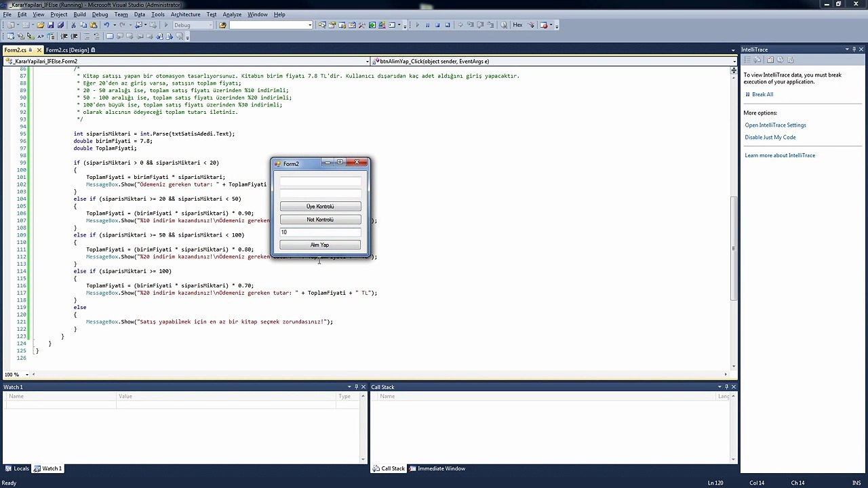
Task: Close the IntelliTrace panel
Action: pos(863,49)
